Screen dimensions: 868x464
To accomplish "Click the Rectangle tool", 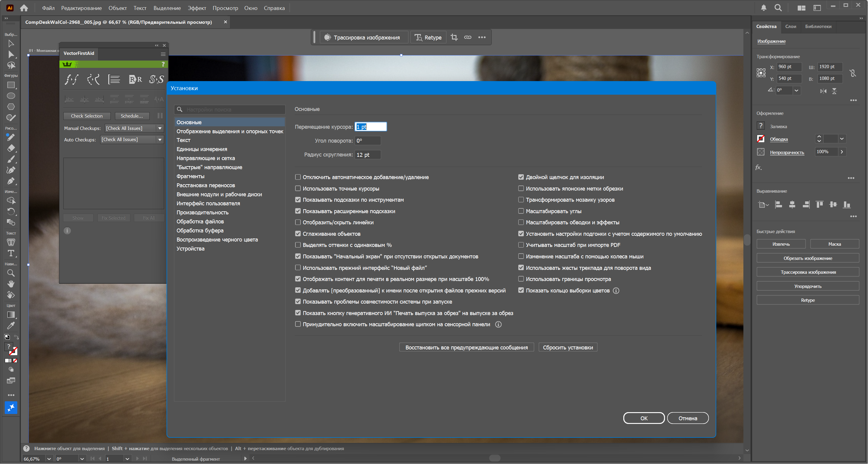I will tap(11, 85).
